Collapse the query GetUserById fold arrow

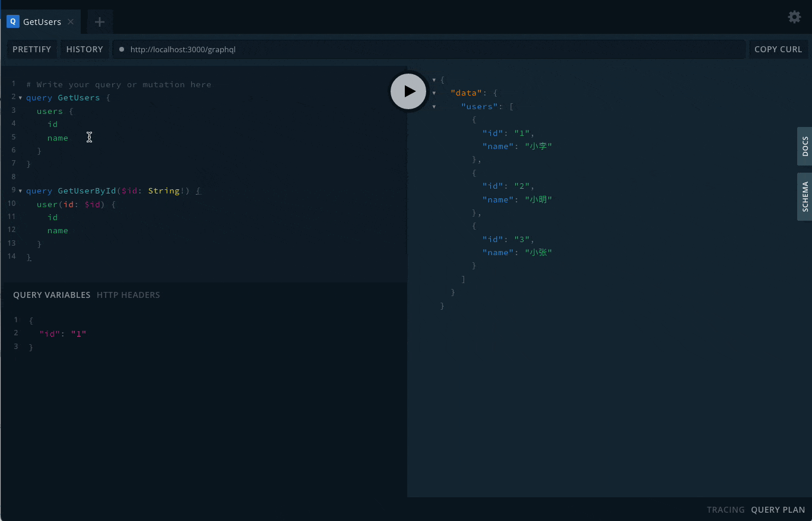point(21,191)
